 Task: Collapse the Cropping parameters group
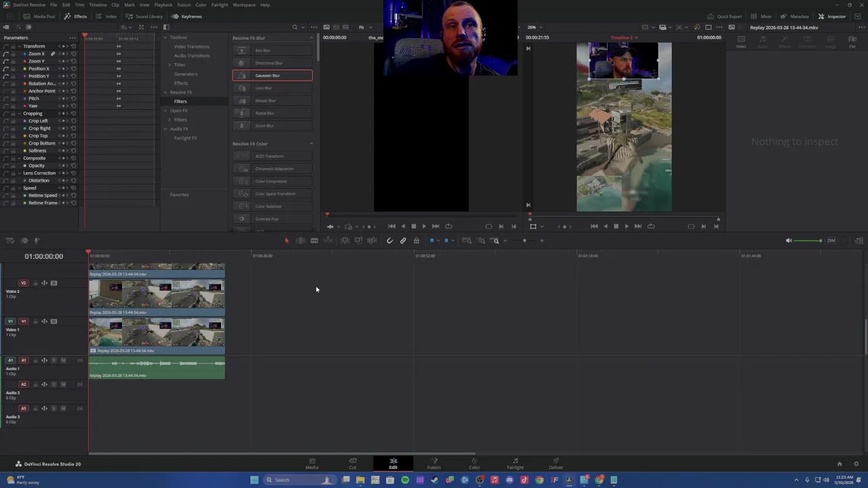tap(20, 113)
